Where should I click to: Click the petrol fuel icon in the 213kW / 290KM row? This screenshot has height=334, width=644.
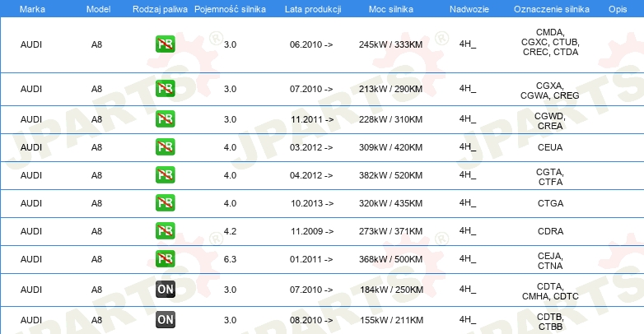click(165, 89)
